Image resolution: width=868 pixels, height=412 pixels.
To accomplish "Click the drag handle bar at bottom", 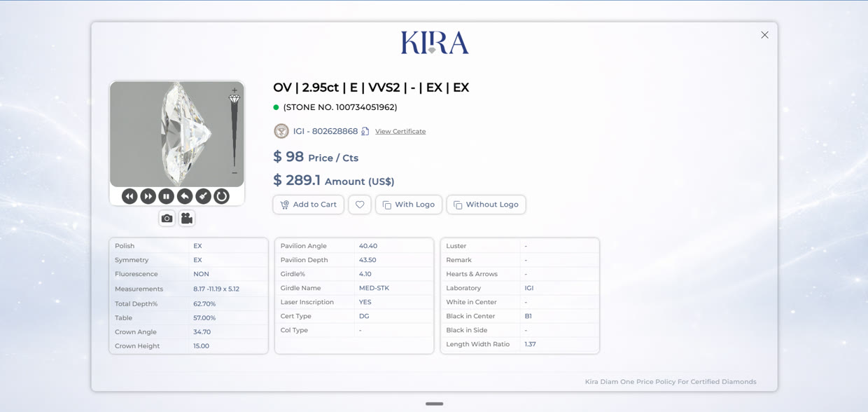I will click(434, 404).
